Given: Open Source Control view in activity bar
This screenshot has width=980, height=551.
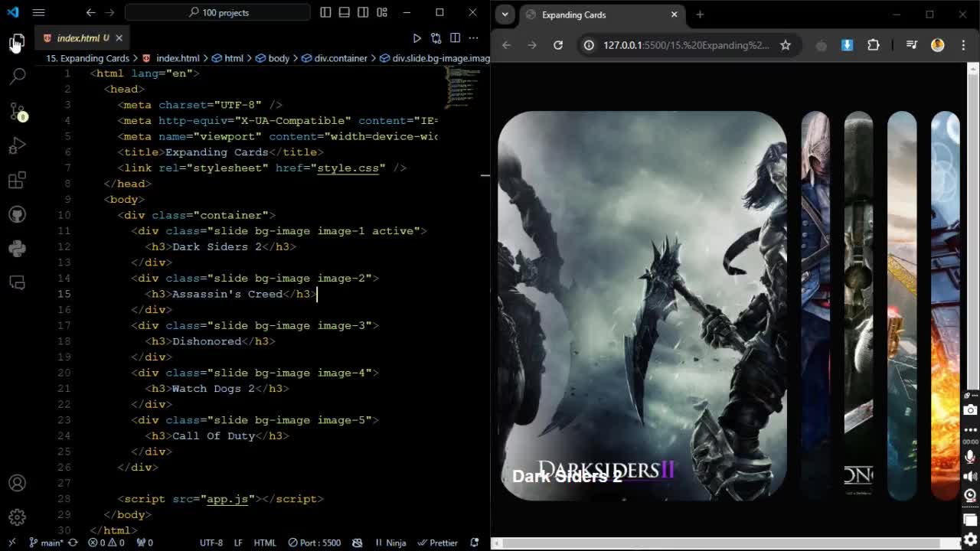Looking at the screenshot, I should tap(17, 111).
